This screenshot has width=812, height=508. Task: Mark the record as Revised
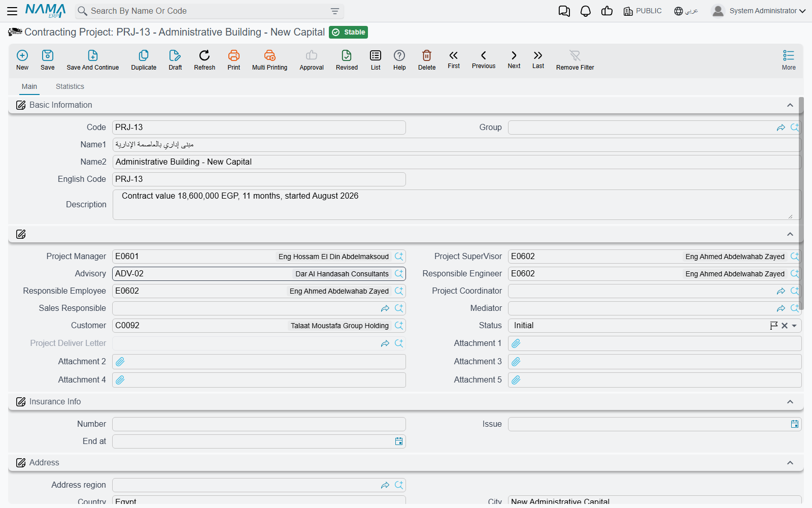(x=347, y=60)
